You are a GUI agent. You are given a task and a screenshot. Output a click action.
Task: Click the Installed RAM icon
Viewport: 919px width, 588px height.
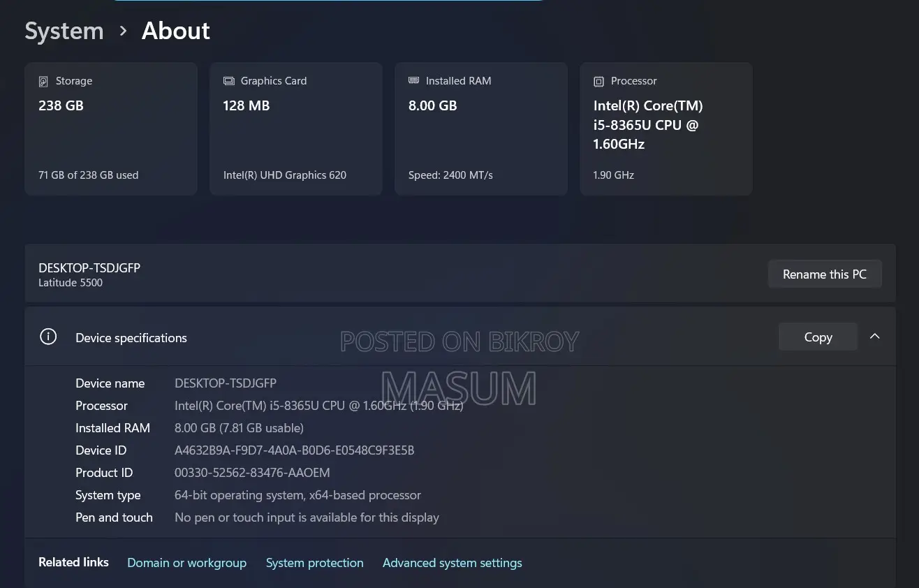[413, 81]
